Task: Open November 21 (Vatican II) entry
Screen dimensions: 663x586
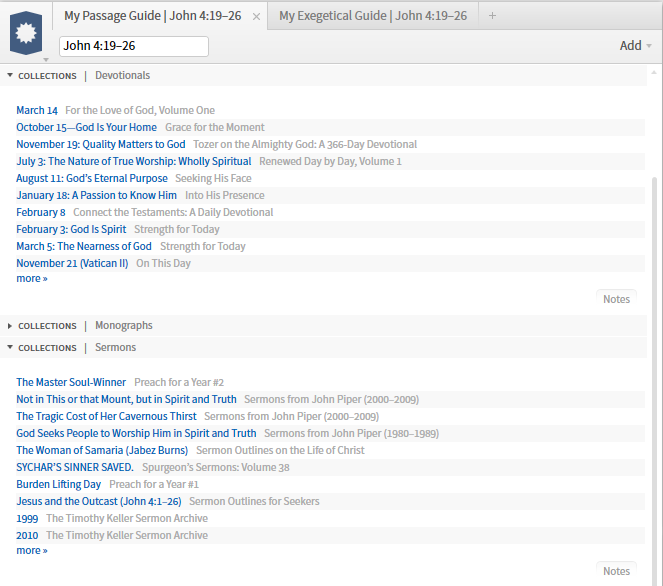Action: pyautogui.click(x=72, y=263)
